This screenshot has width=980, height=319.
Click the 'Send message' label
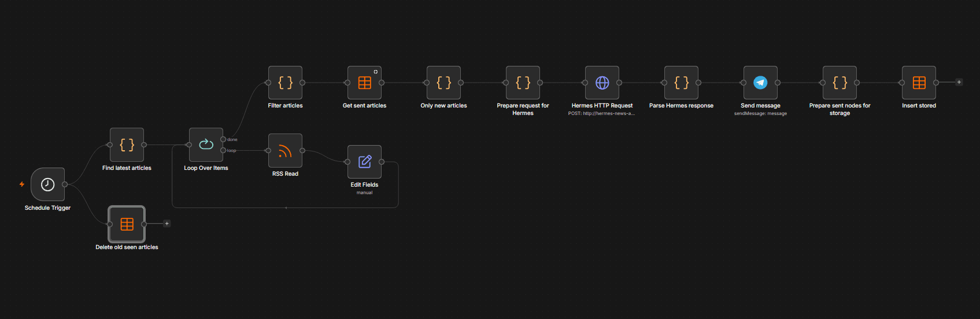760,106
